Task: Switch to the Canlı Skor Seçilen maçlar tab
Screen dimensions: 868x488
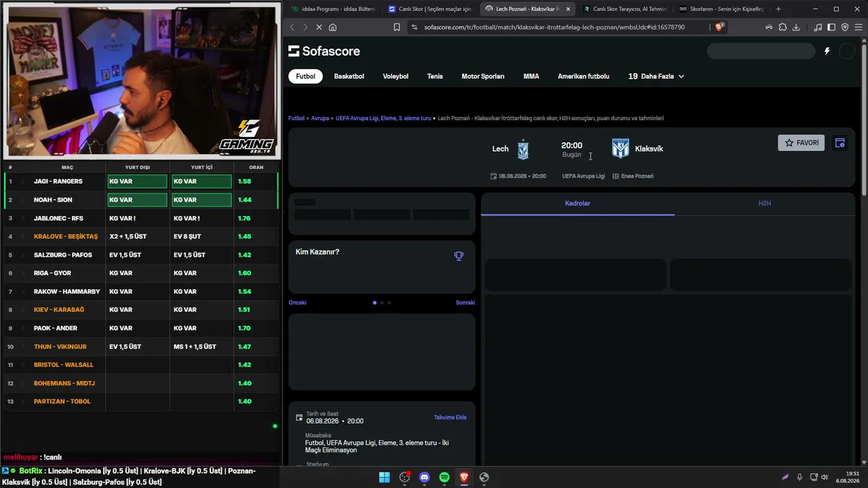Action: (x=430, y=9)
